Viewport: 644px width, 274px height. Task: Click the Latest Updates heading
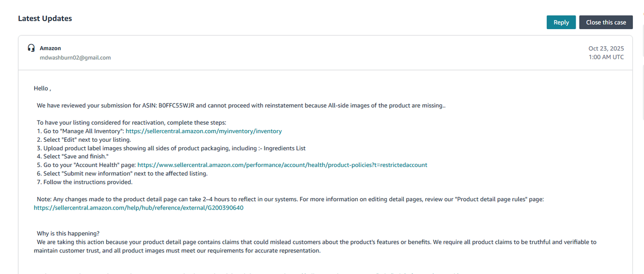(x=45, y=19)
